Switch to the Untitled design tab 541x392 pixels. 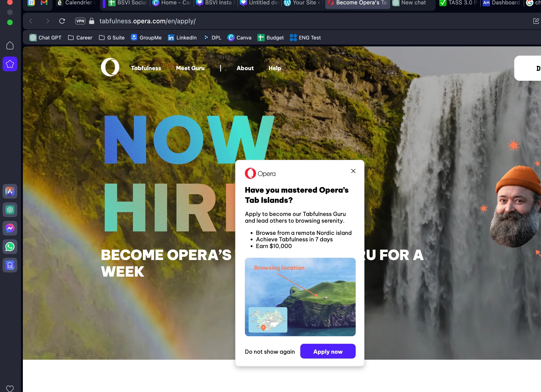point(259,3)
